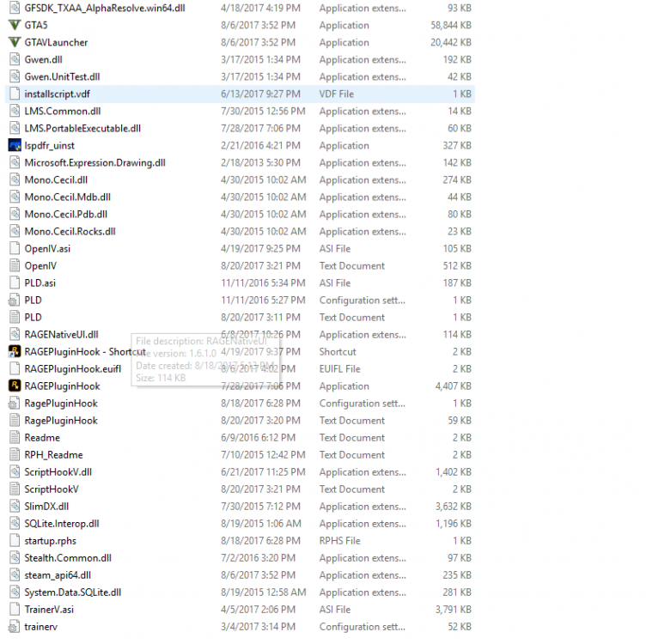Click the SlimDX.dll file icon

(x=15, y=506)
